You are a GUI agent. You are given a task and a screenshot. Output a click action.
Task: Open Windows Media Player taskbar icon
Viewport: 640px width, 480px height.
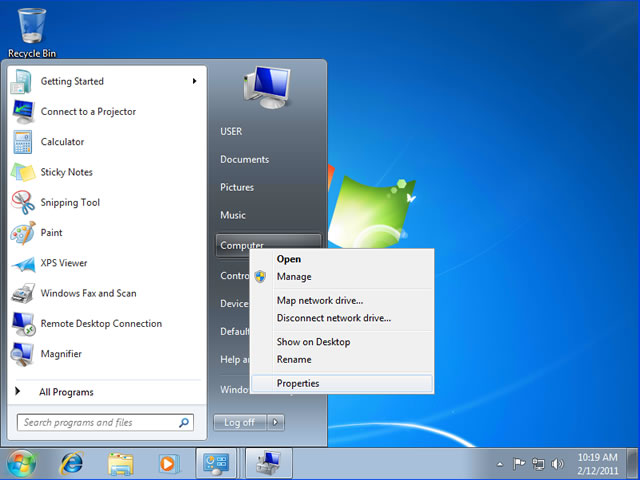point(168,464)
